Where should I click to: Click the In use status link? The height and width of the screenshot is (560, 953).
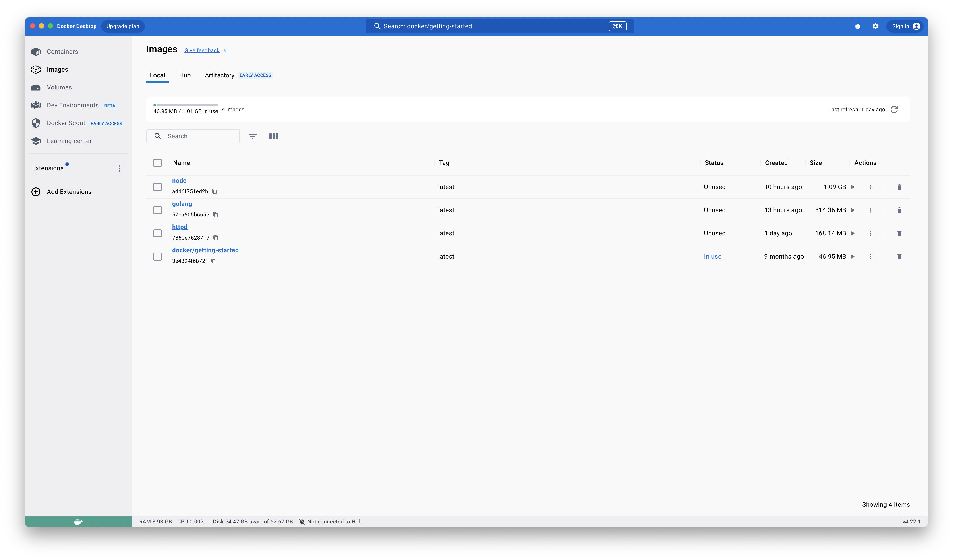tap(713, 257)
